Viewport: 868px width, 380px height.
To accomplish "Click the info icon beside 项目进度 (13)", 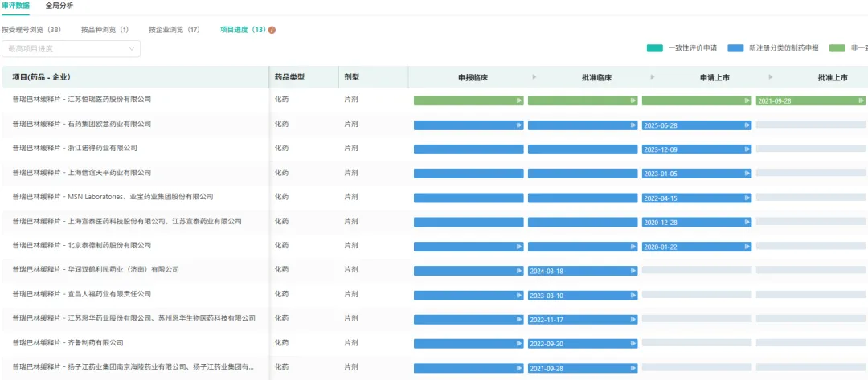I will (x=272, y=30).
